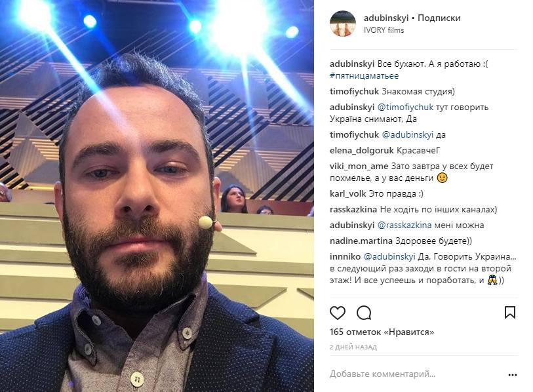Open the adubinskyi profile avatar
Screen dimensions: 533x392
(342, 24)
